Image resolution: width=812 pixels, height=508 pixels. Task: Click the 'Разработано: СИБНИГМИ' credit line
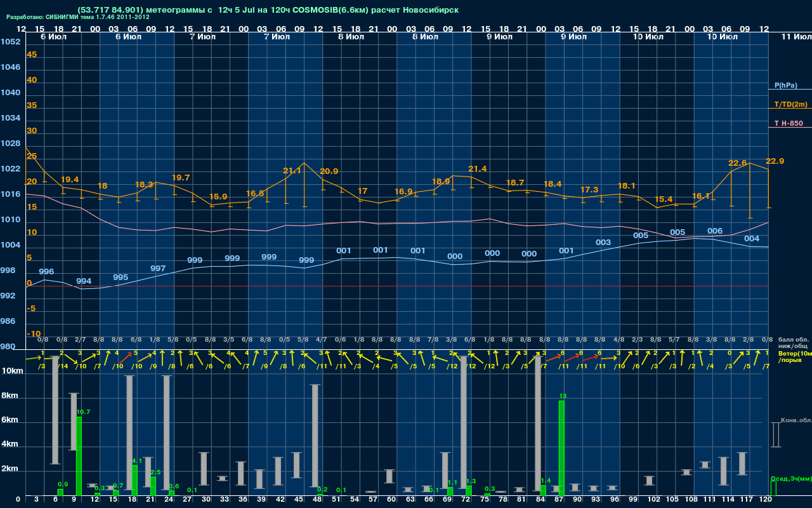click(x=78, y=17)
